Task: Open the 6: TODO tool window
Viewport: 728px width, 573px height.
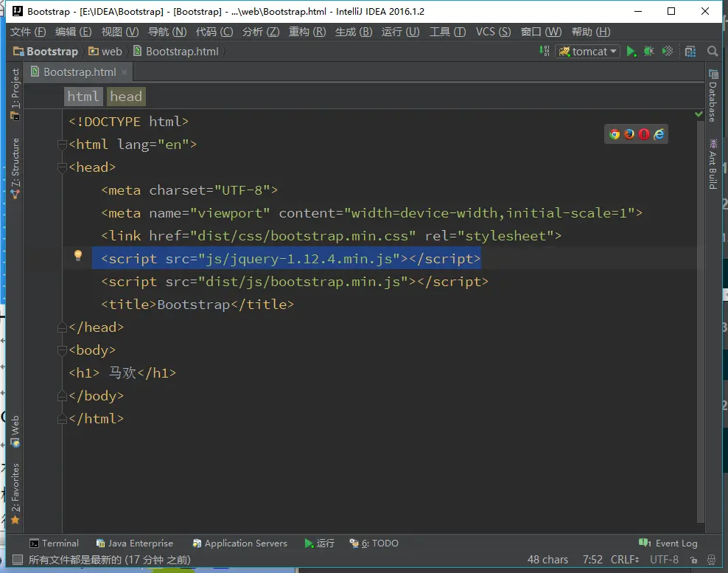Action: point(374,544)
